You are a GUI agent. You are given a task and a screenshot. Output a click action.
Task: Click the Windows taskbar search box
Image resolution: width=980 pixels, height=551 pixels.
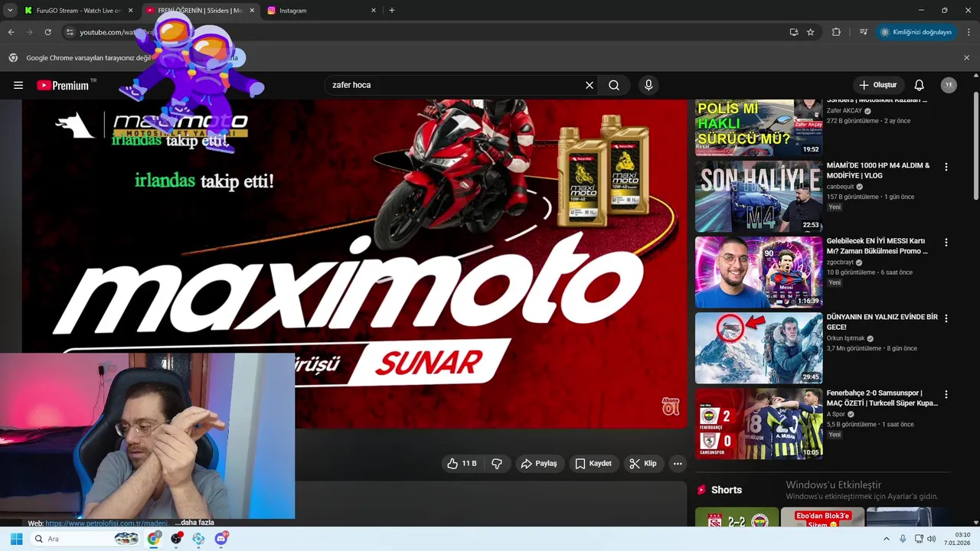(x=86, y=539)
